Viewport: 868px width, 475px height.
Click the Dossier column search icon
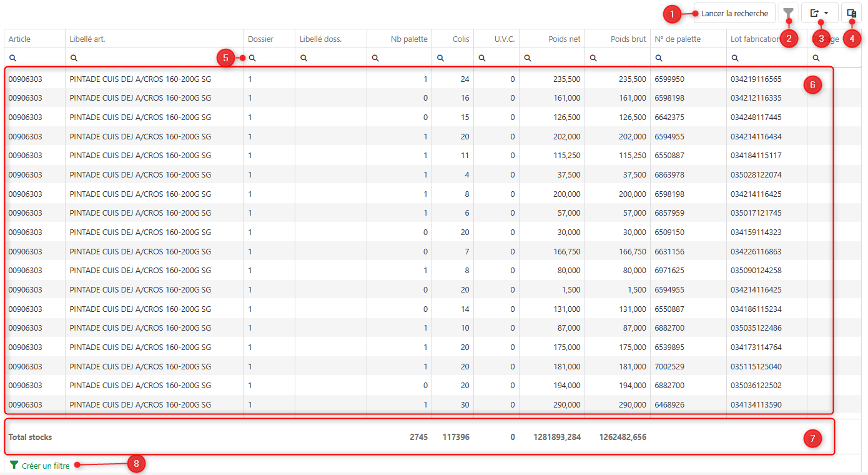[252, 58]
